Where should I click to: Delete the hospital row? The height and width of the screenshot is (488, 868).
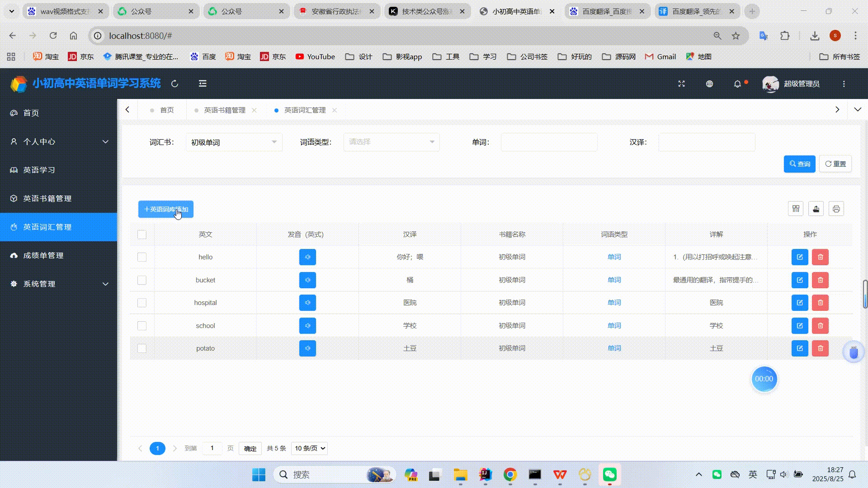click(820, 303)
